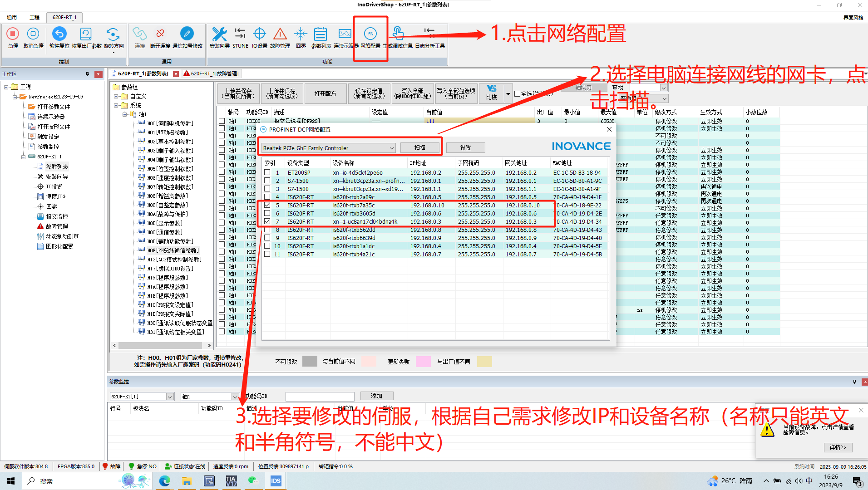Uncheck the device index 7 checkbox
Image resolution: width=868 pixels, height=490 pixels.
click(267, 221)
